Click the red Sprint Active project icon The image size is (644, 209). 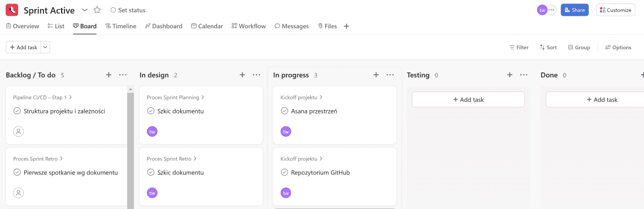point(12,10)
